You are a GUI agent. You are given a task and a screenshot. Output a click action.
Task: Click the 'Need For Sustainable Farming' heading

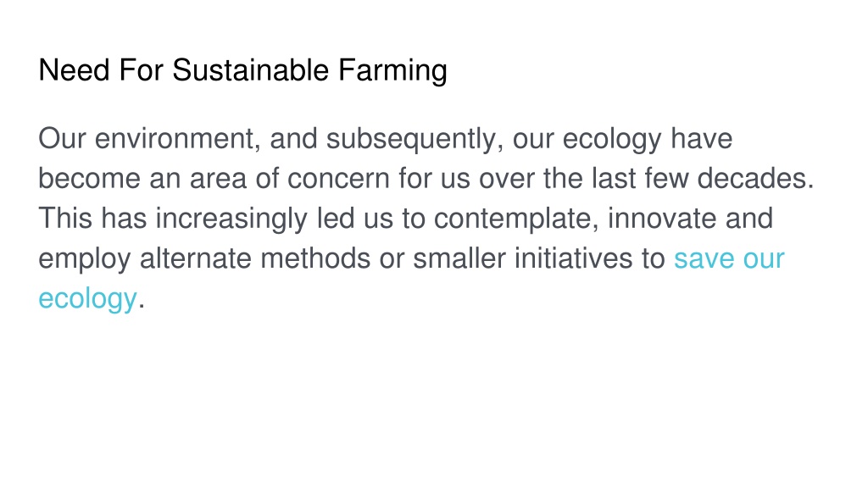(x=242, y=71)
